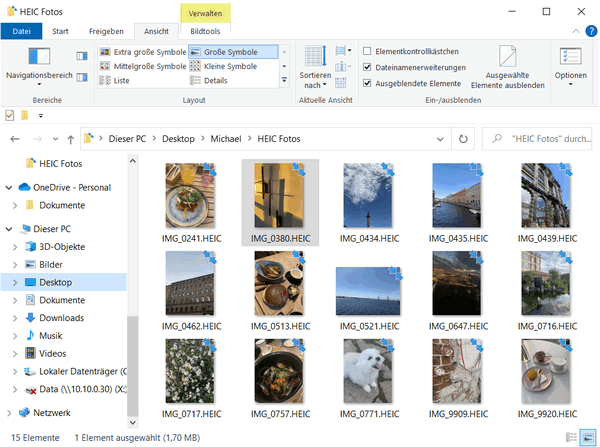
Task: Switch to the Bildtools ribbon tab
Action: click(x=205, y=31)
